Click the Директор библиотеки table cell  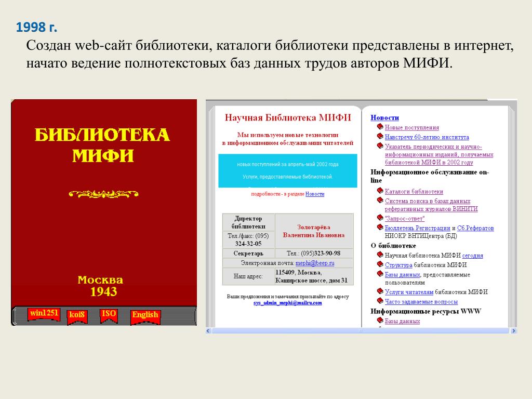click(x=248, y=222)
